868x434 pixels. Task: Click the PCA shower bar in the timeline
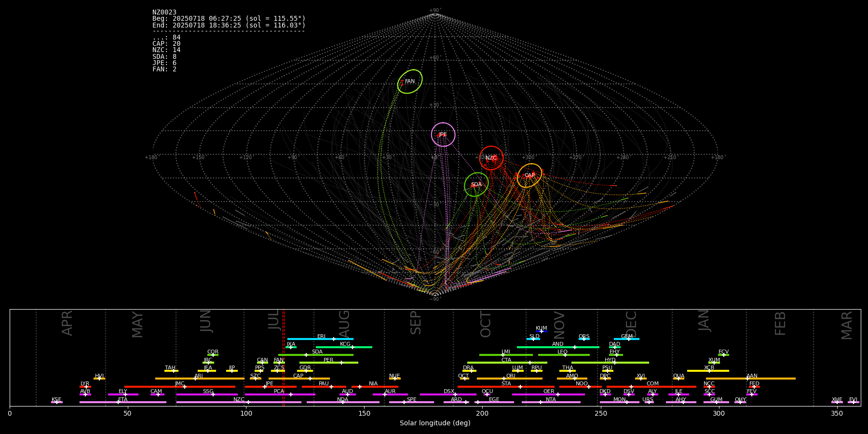[280, 394]
